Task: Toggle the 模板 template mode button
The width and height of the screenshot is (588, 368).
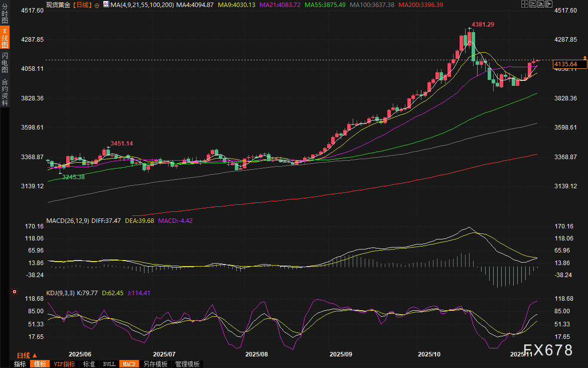Action: click(40, 364)
